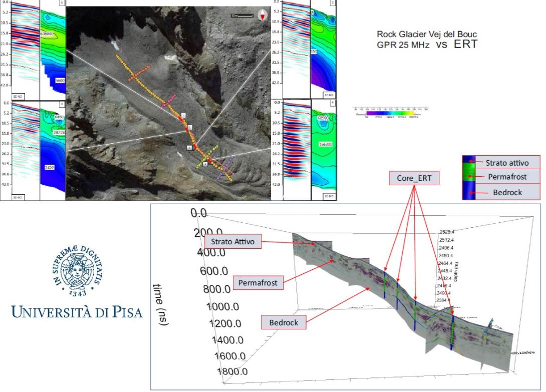Click the legend strip showing Strato attivo colors
The height and width of the screenshot is (392, 546).
pos(469,178)
